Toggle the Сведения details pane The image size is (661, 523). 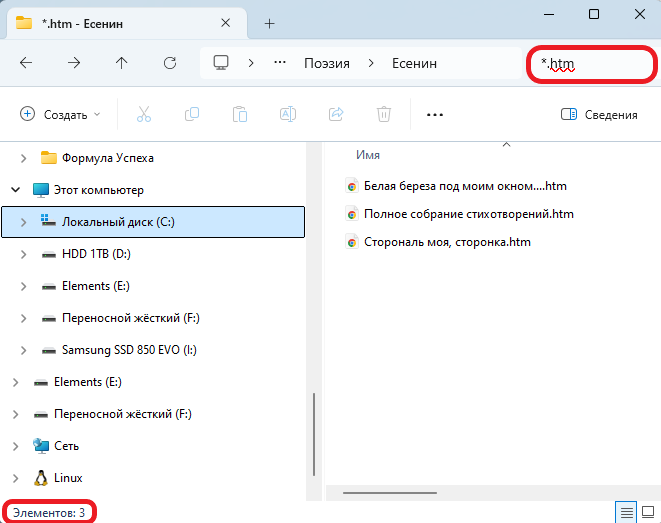(599, 115)
